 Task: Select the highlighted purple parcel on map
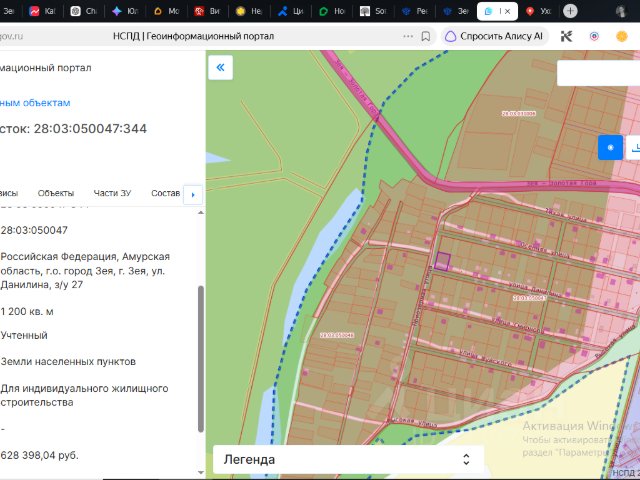click(x=442, y=261)
